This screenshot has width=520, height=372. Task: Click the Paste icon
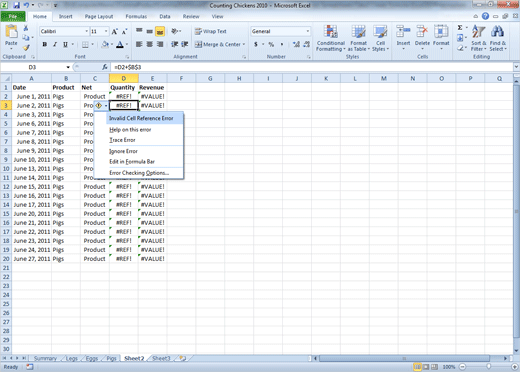tap(11, 32)
